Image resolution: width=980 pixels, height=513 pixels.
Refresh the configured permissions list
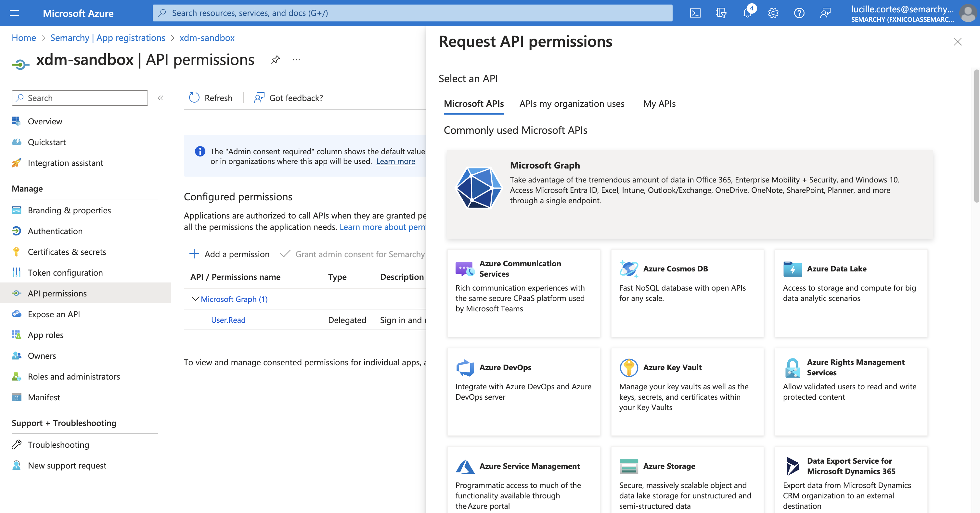[210, 98]
